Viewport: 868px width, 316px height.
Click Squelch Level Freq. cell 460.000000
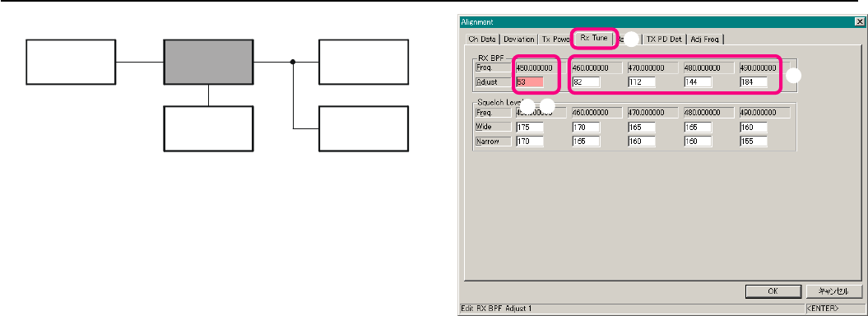(596, 113)
